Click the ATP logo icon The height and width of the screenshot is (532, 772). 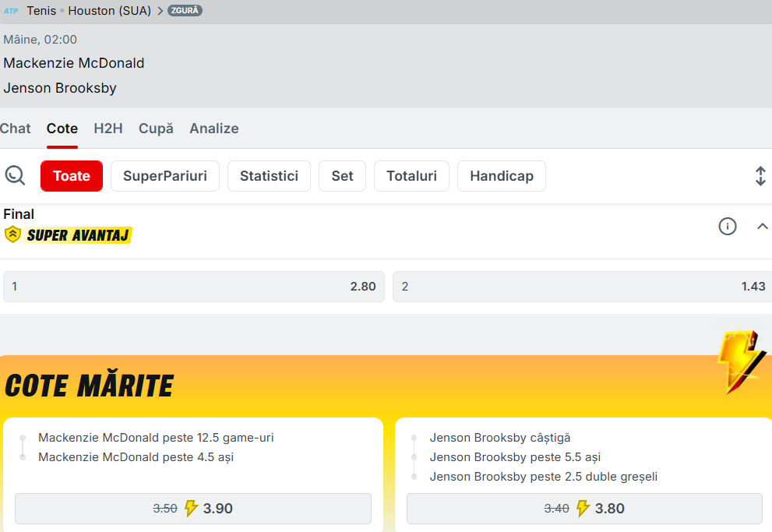(x=11, y=11)
